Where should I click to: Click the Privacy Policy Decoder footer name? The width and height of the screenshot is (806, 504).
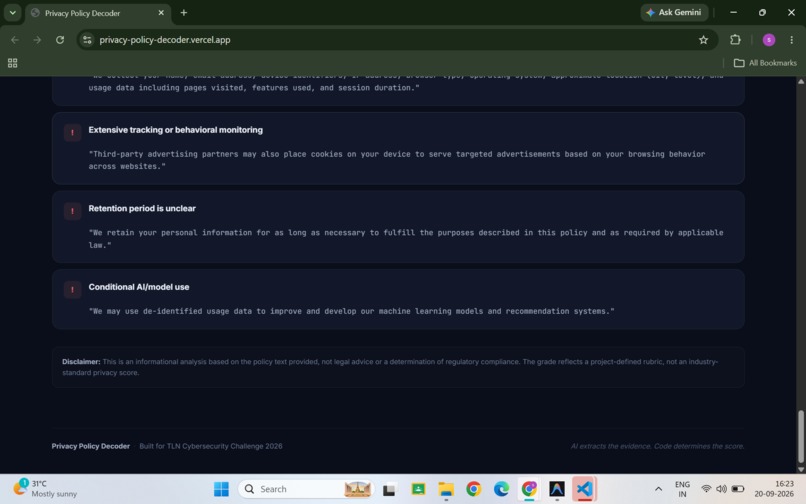90,446
